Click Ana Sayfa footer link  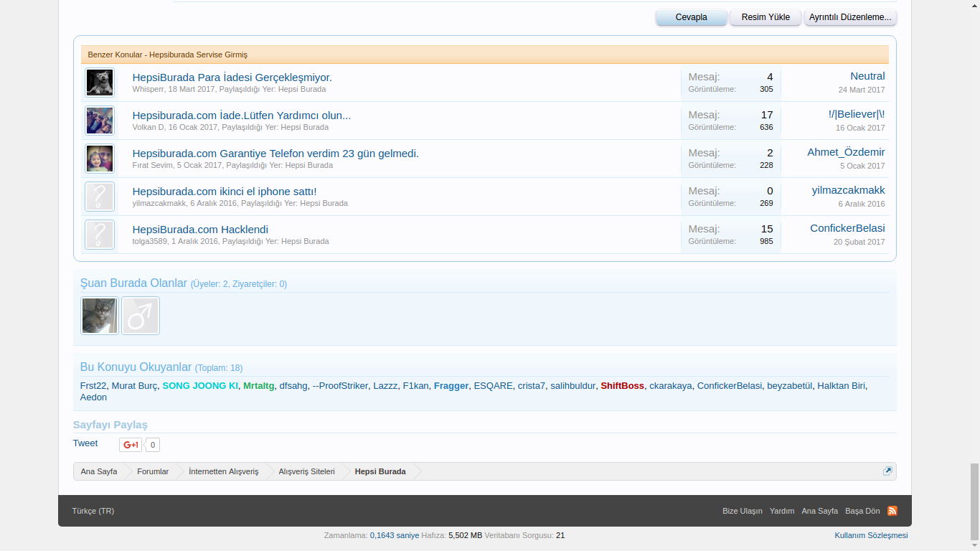click(820, 511)
